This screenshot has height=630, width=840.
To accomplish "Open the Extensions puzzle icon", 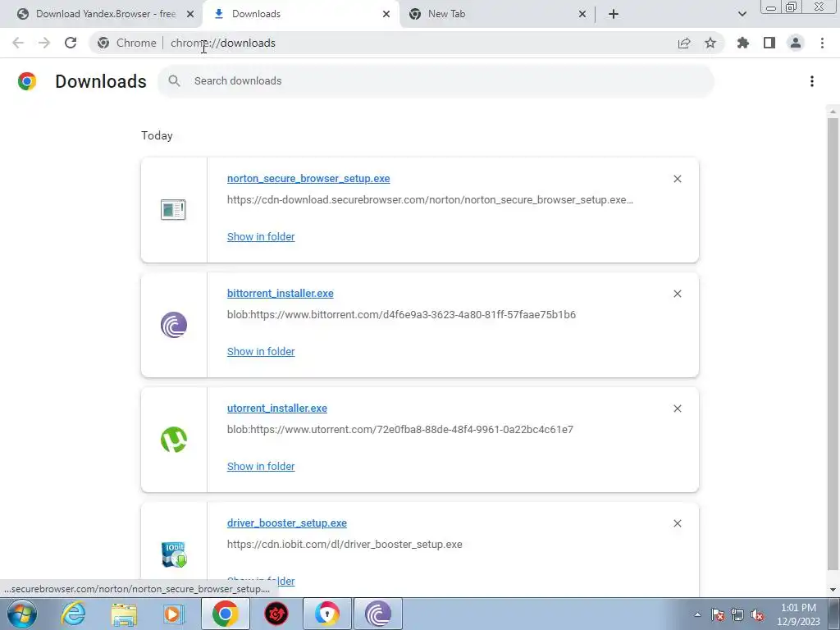I will (x=743, y=43).
